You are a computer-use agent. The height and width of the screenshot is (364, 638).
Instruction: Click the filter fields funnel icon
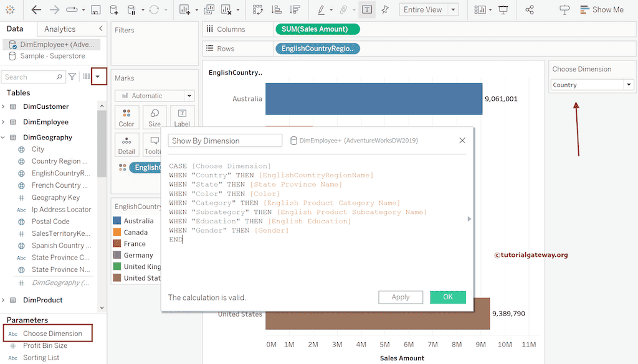point(72,77)
